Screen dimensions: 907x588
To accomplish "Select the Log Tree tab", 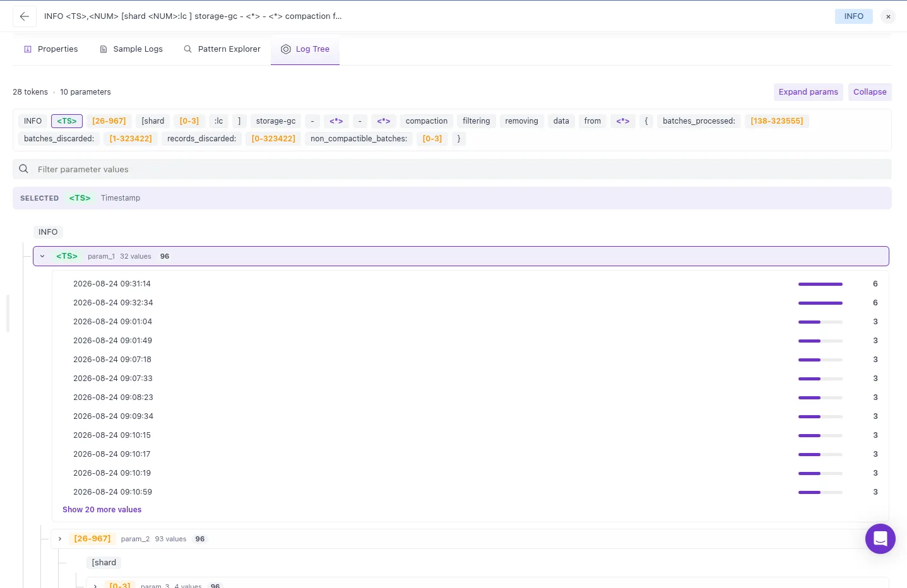I will [x=305, y=49].
